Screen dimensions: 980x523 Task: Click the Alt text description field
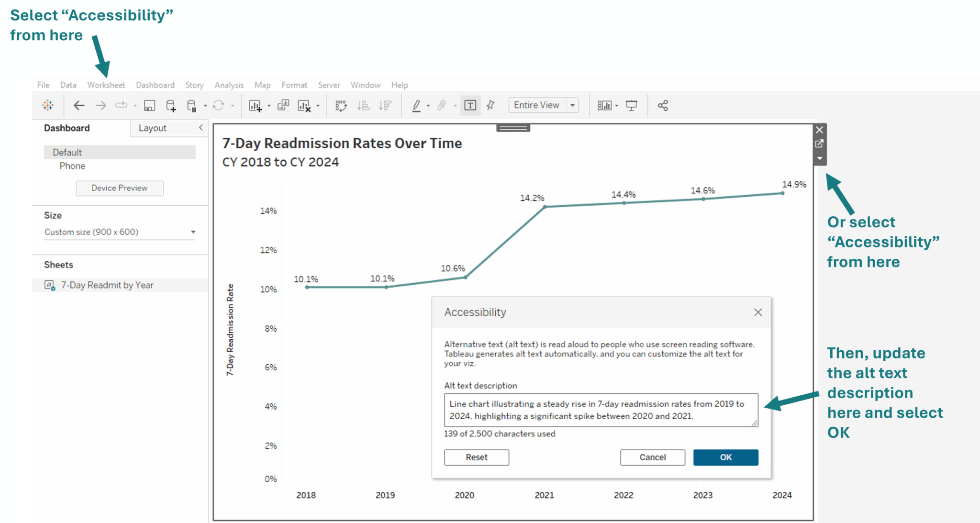tap(601, 410)
